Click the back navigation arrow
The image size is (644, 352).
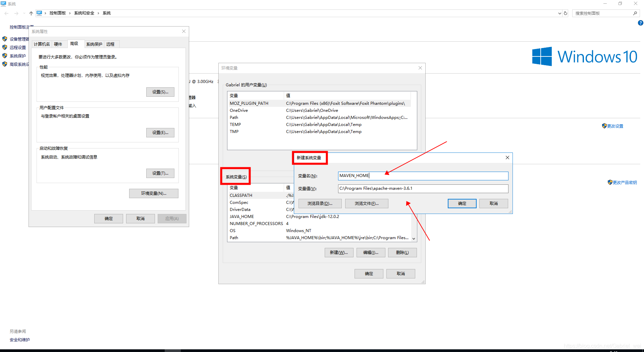(6, 13)
